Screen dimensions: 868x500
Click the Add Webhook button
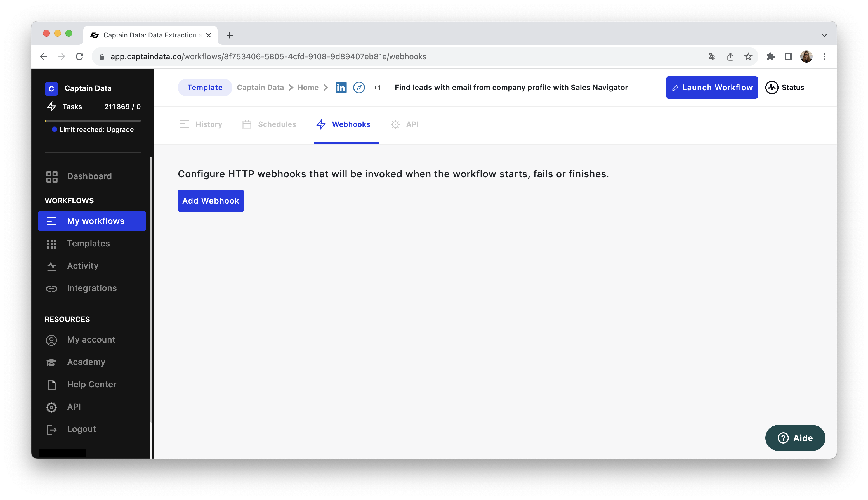coord(211,201)
